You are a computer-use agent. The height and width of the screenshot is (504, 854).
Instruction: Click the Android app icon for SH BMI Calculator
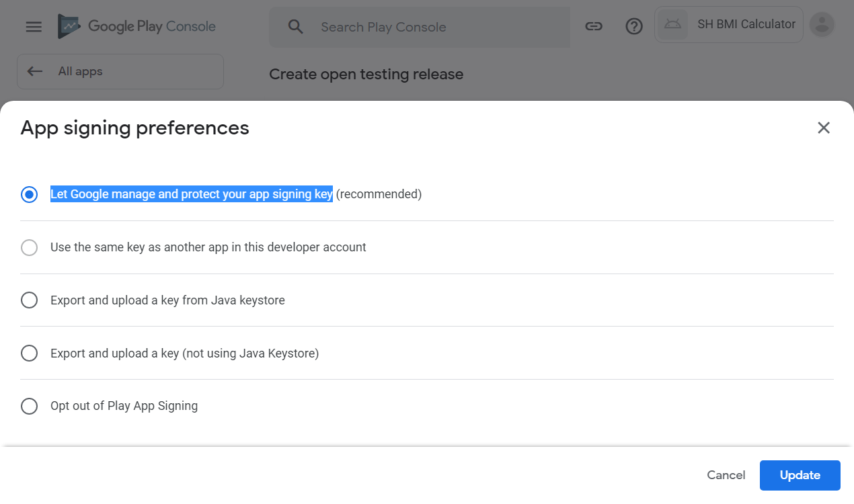point(672,25)
